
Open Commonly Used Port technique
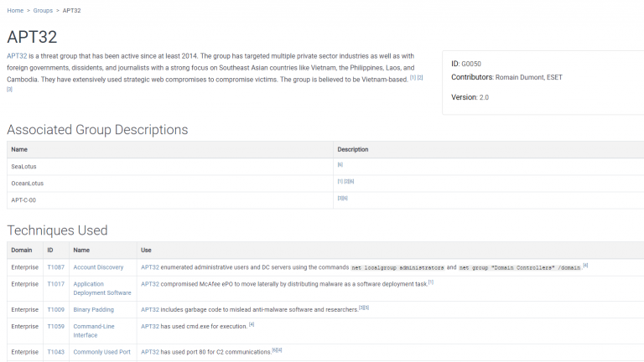point(101,352)
